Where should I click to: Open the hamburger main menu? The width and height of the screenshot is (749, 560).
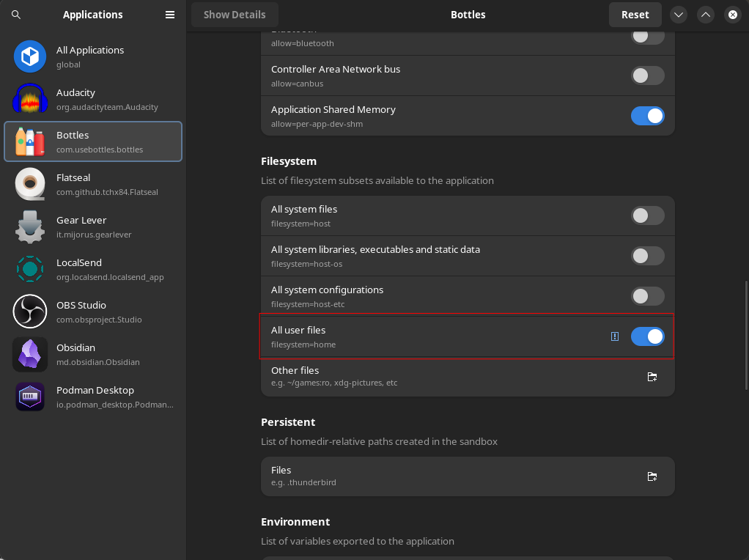[x=170, y=15]
